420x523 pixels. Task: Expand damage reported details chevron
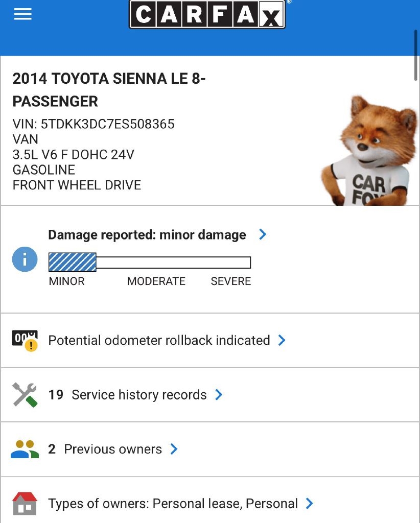coord(263,234)
